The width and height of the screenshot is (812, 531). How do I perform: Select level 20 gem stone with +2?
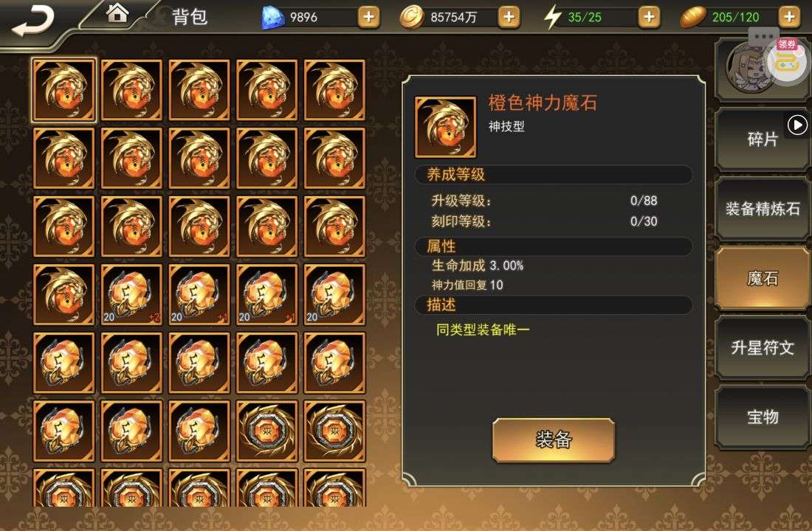(131, 294)
